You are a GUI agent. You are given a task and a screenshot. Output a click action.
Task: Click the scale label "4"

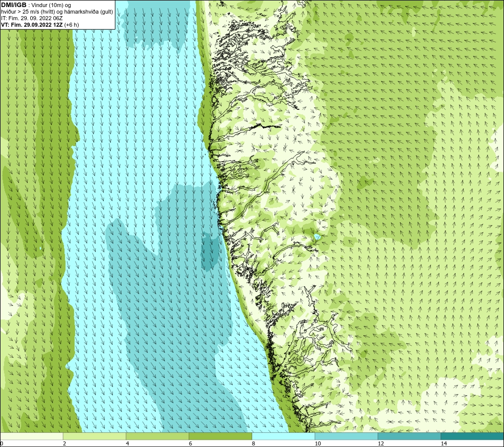128,443
